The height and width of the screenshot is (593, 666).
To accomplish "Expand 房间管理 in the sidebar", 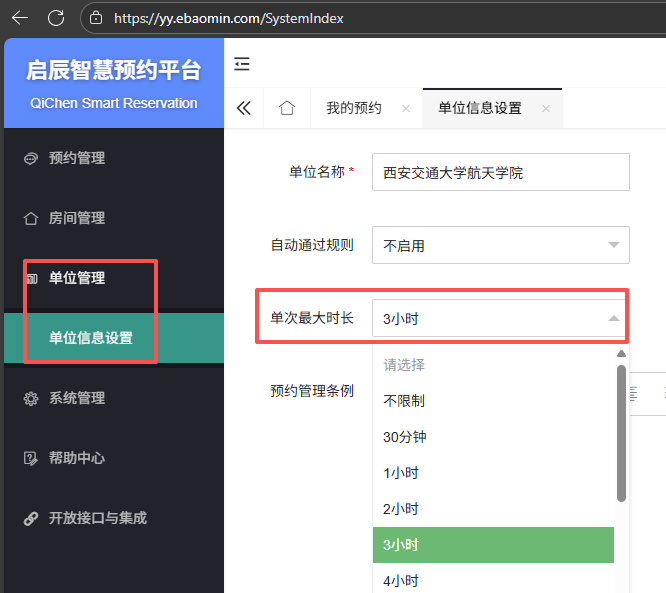I will click(77, 218).
